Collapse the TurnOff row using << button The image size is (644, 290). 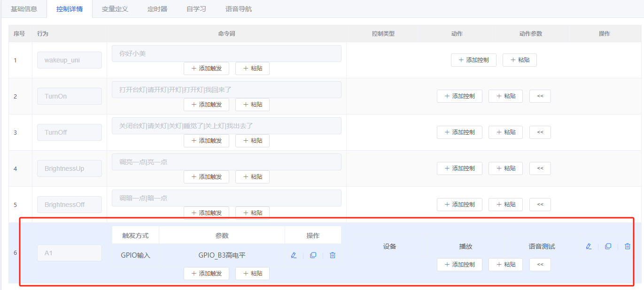pyautogui.click(x=540, y=132)
